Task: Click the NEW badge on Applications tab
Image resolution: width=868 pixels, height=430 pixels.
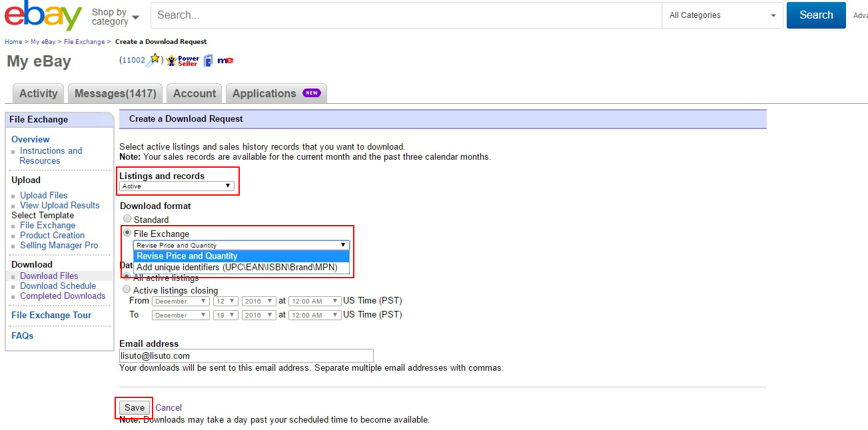Action: [312, 93]
